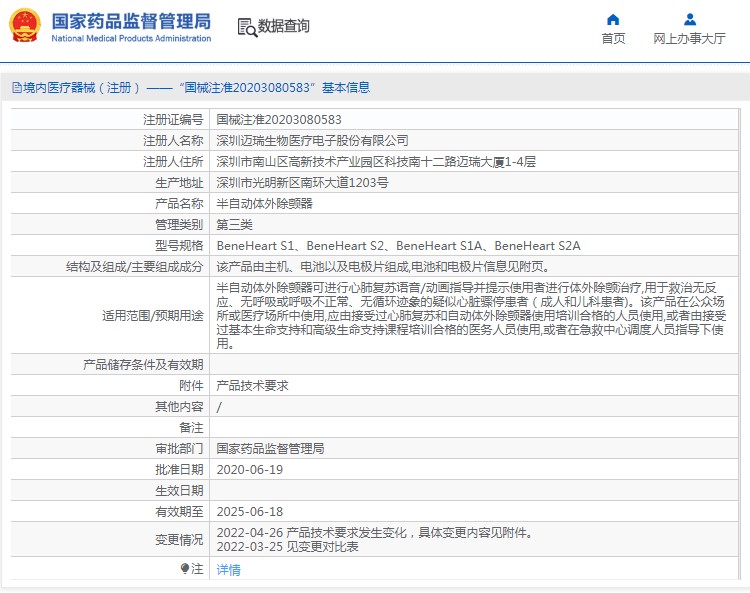Screen dimensions: 750x593
Task: Select model specification BeneHeart S1 row value
Action: (398, 246)
